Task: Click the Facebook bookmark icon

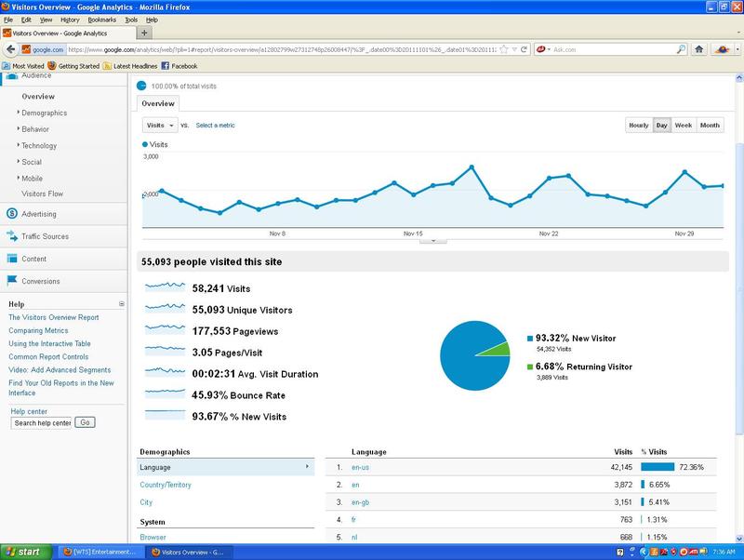Action: point(166,66)
